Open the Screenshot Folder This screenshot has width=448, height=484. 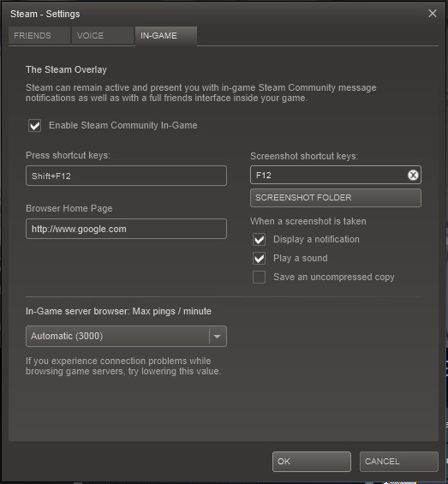pyautogui.click(x=335, y=198)
